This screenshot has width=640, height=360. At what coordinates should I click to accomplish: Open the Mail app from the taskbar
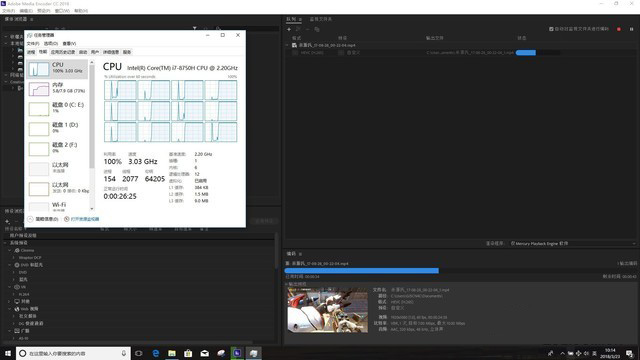[204, 353]
